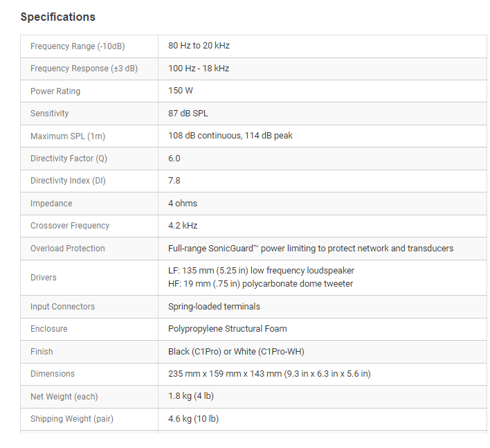Click the 4 ohms impedance value
This screenshot has height=448, width=490.
(183, 204)
